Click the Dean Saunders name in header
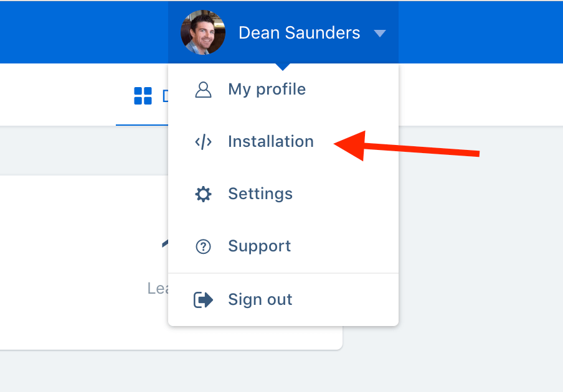 click(299, 32)
